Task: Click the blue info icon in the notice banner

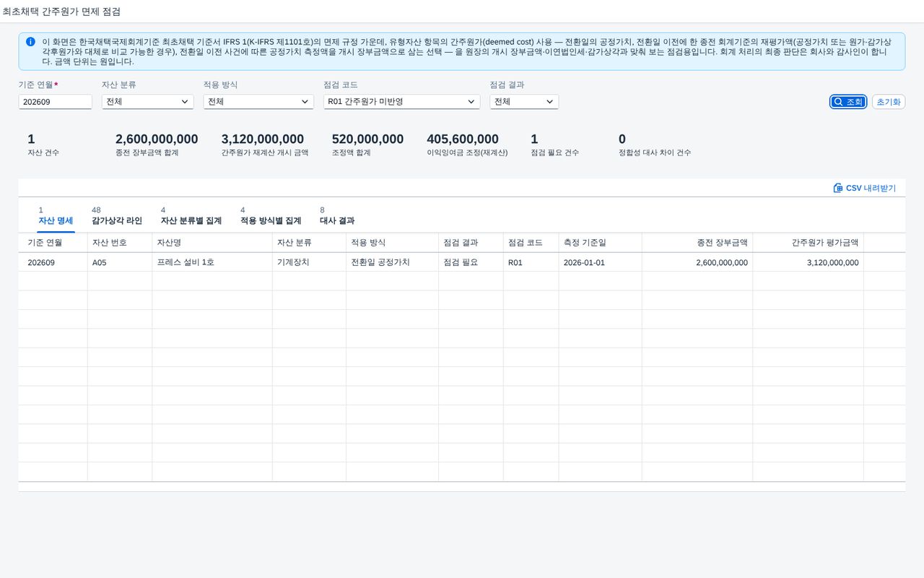Action: click(30, 42)
